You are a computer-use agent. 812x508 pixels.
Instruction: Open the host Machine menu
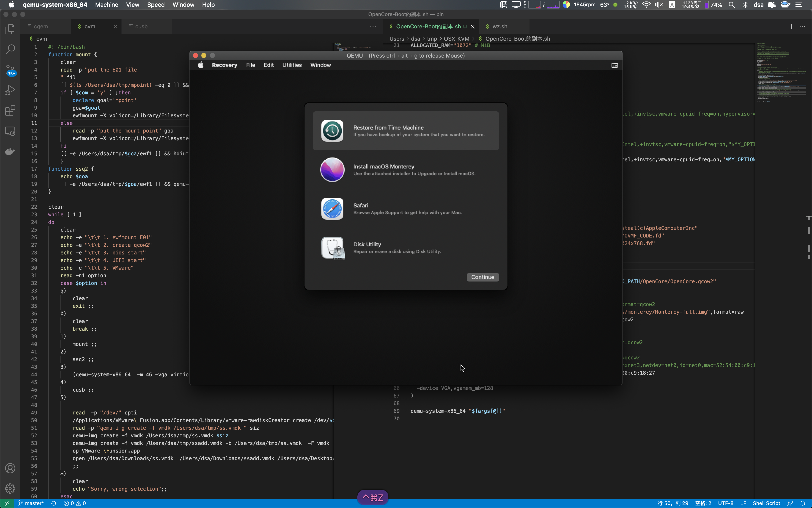point(106,5)
